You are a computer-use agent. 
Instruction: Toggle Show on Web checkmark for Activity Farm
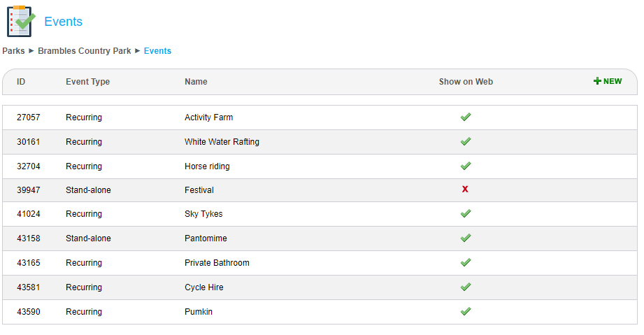[x=466, y=117]
